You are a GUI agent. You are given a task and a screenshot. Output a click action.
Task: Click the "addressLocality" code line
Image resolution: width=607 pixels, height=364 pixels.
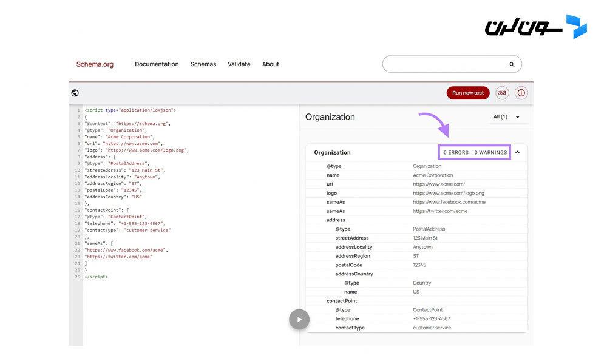pyautogui.click(x=123, y=177)
